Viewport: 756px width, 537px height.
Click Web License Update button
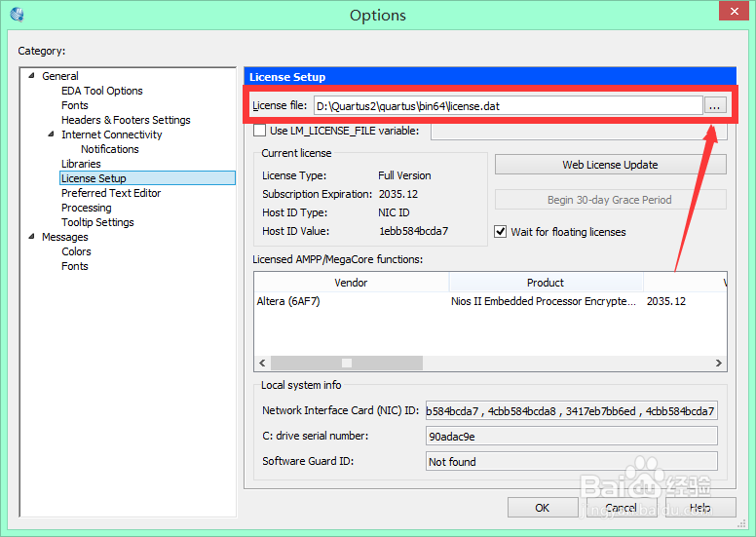click(x=610, y=165)
